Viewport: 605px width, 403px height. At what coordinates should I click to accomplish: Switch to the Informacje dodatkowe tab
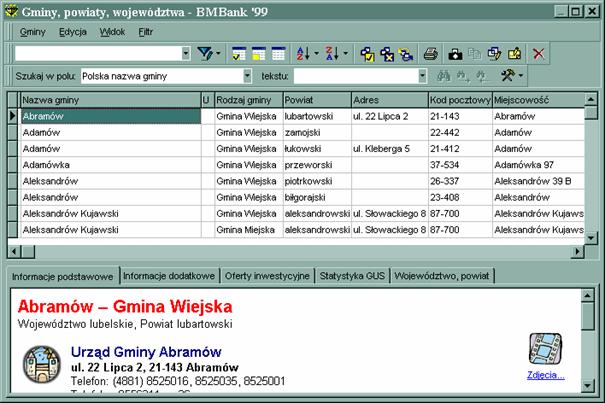click(x=169, y=276)
